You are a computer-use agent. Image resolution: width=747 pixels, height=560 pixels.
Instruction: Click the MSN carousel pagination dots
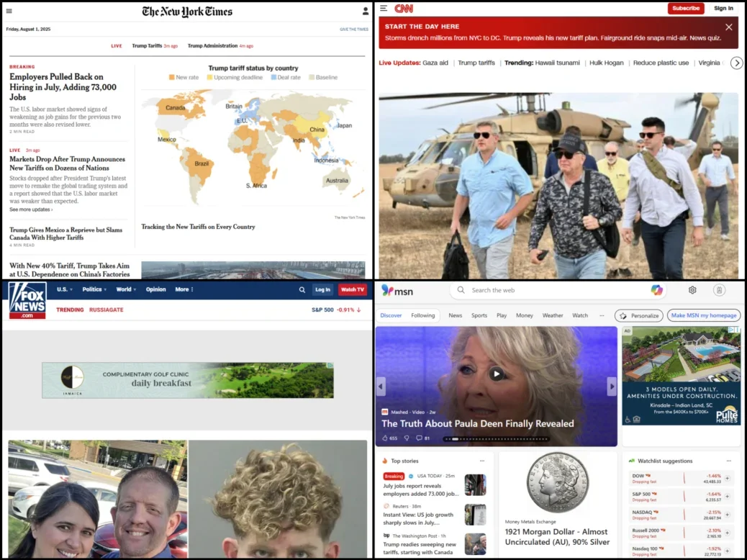pos(495,439)
